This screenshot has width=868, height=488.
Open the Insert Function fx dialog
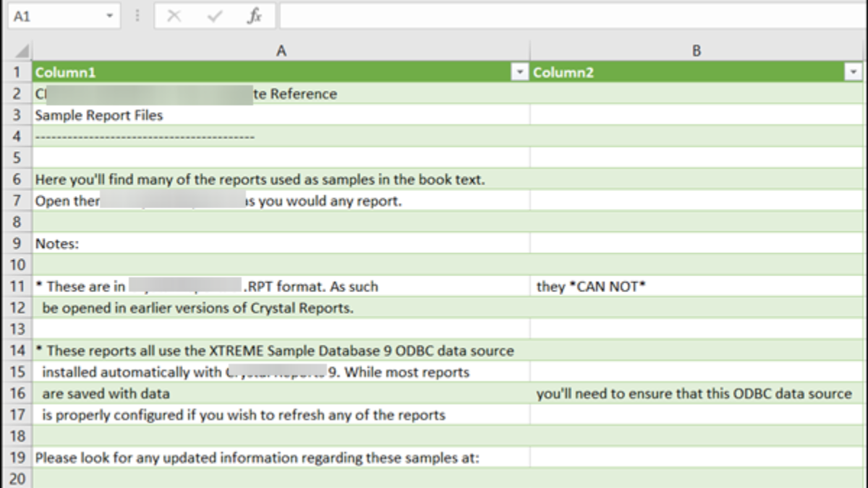coord(254,16)
